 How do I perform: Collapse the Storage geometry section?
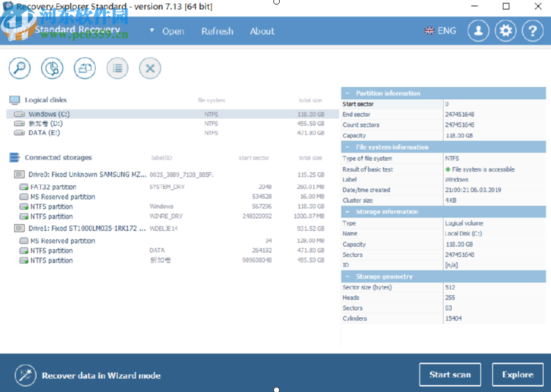pos(347,276)
